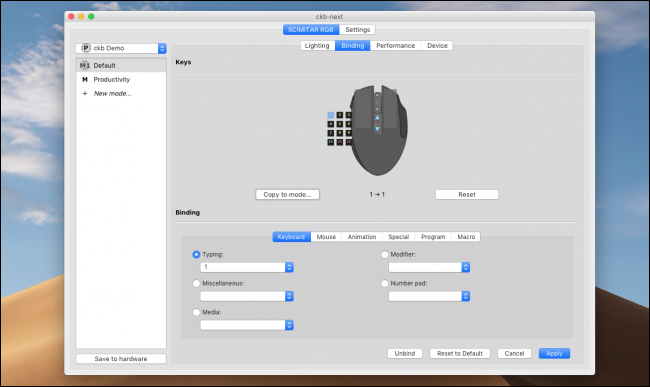Select side key 9 on mouse diagram

point(349,133)
